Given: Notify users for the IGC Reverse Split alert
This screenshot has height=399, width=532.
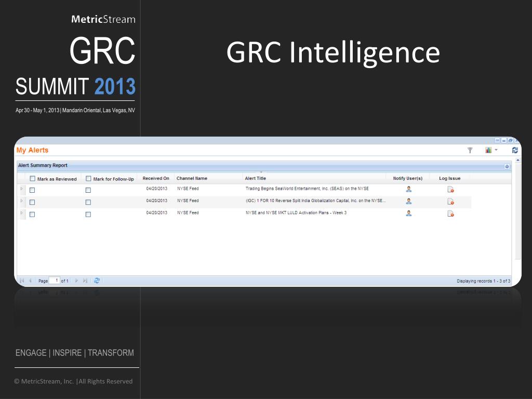Looking at the screenshot, I should point(408,201).
